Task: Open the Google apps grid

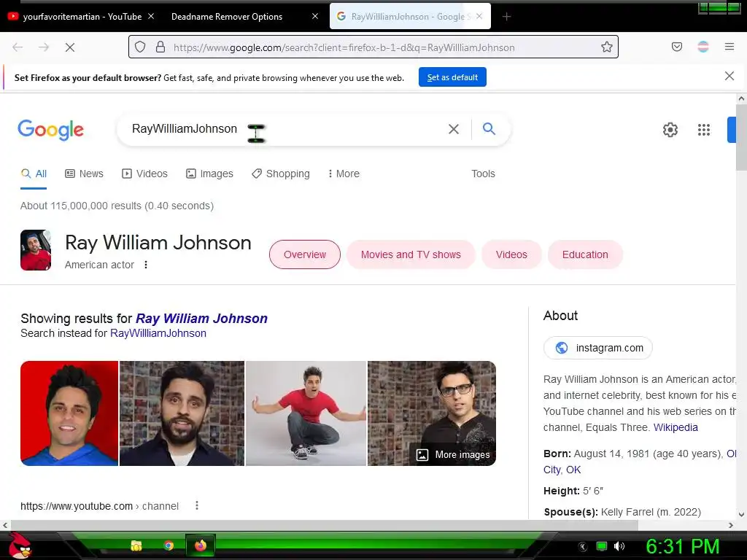Action: [x=704, y=130]
